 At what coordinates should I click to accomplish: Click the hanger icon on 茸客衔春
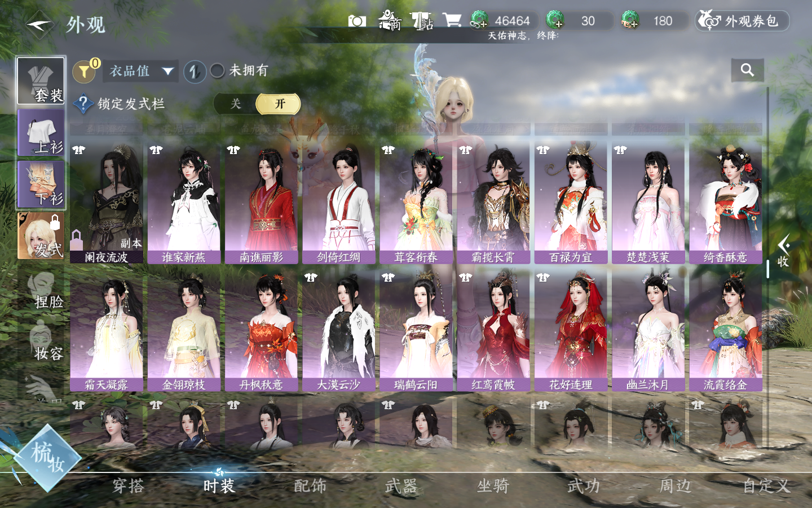388,150
